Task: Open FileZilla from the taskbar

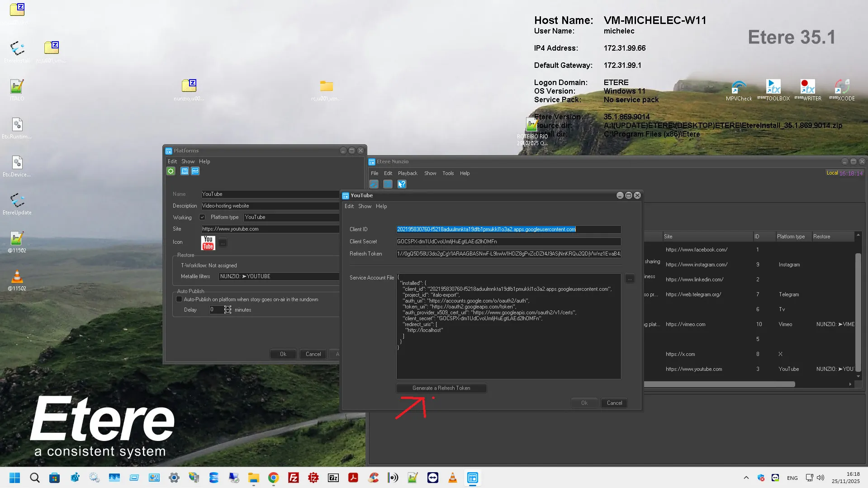Action: click(294, 478)
